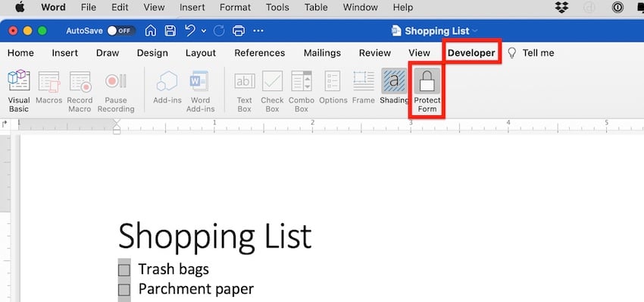This screenshot has height=302, width=644.
Task: Print the document
Action: [239, 31]
